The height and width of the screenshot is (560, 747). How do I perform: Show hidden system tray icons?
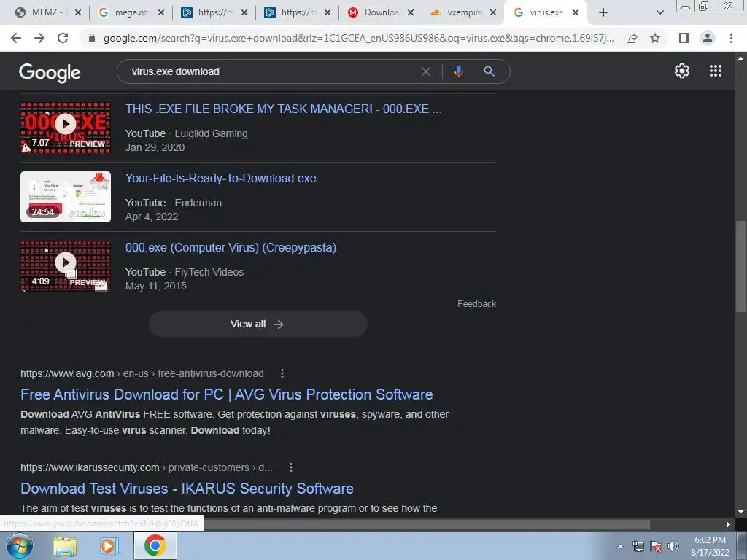click(x=620, y=546)
